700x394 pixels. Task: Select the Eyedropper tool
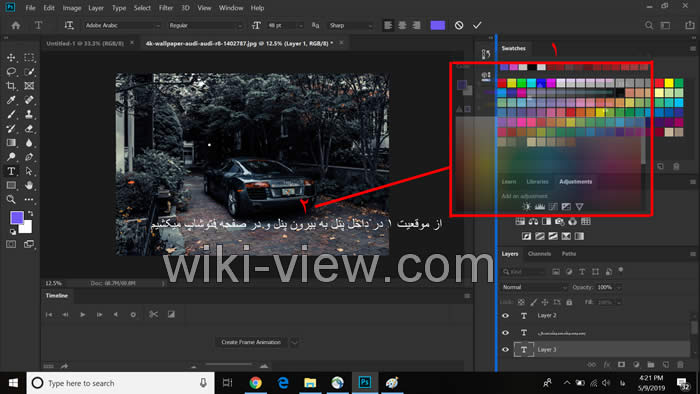[11, 100]
